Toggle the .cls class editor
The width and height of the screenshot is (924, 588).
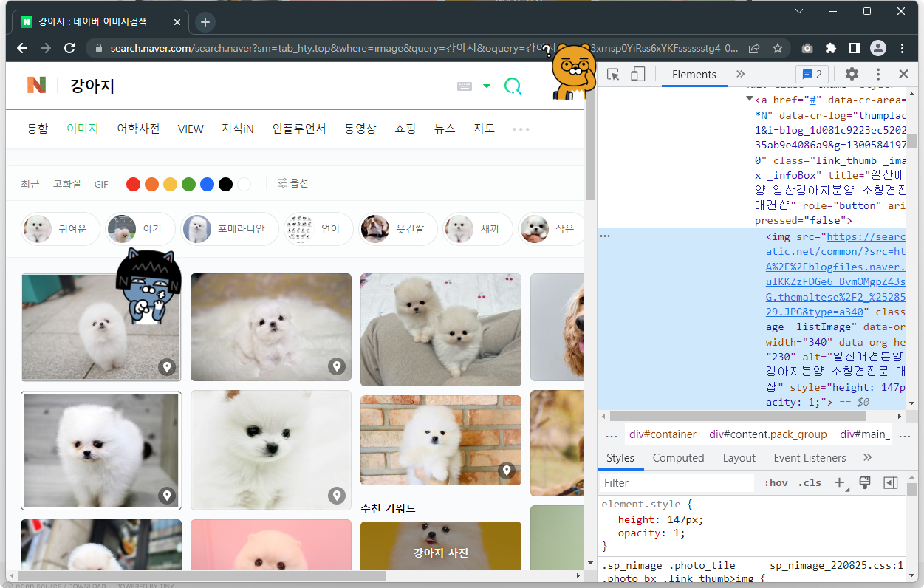coord(810,482)
